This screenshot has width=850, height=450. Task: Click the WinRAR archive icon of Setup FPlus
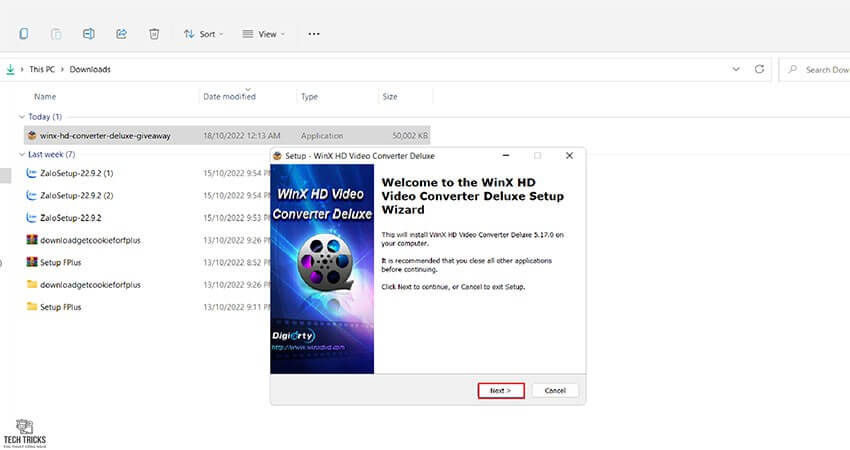(32, 262)
